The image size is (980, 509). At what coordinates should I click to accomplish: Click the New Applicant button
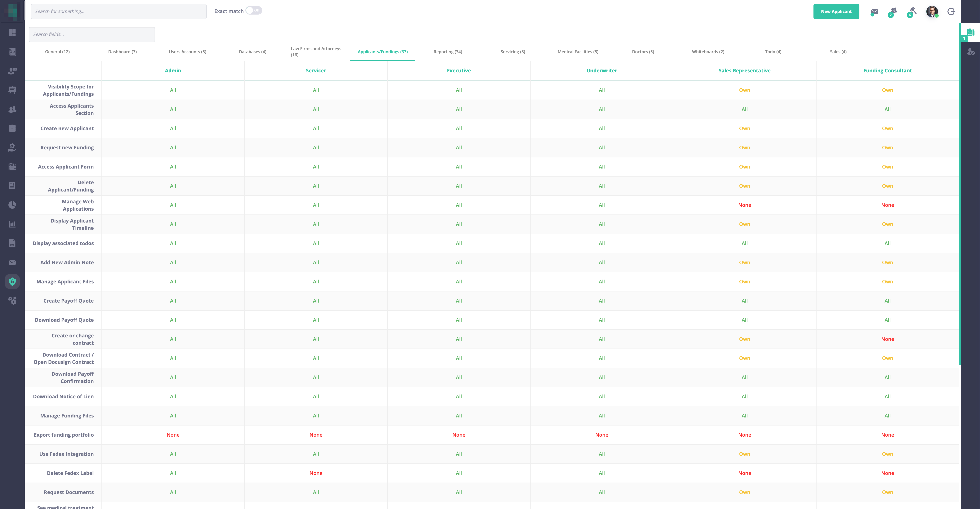click(836, 11)
